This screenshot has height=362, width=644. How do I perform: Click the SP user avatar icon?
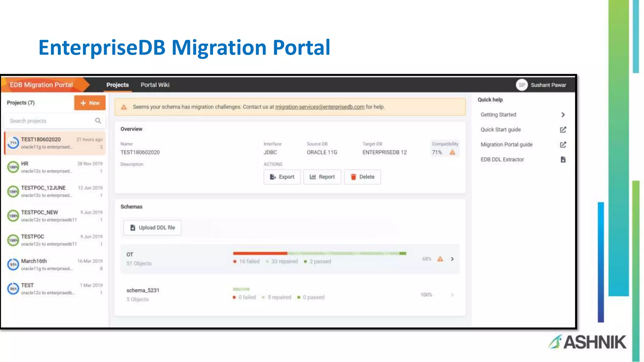522,85
